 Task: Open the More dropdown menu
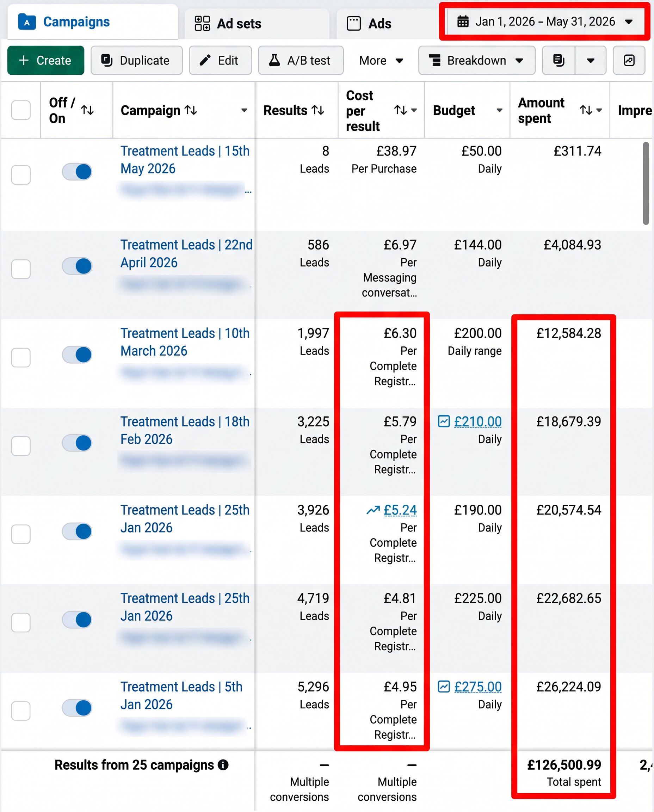(381, 60)
